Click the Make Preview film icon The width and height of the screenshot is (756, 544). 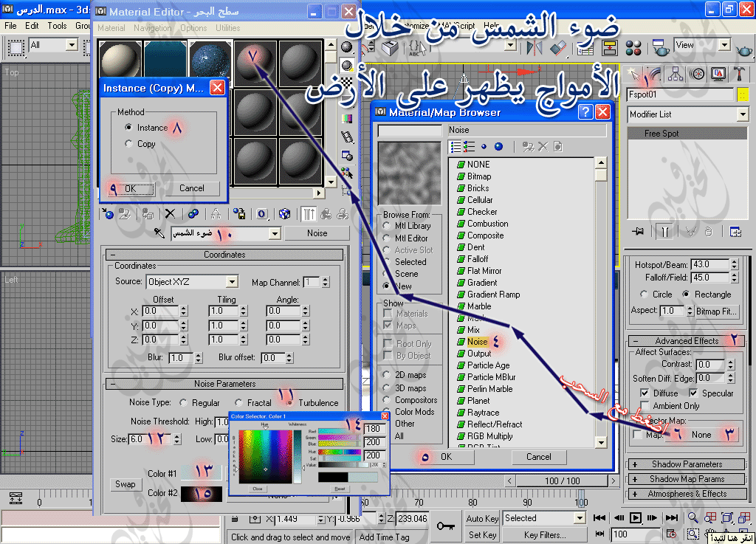(x=346, y=137)
